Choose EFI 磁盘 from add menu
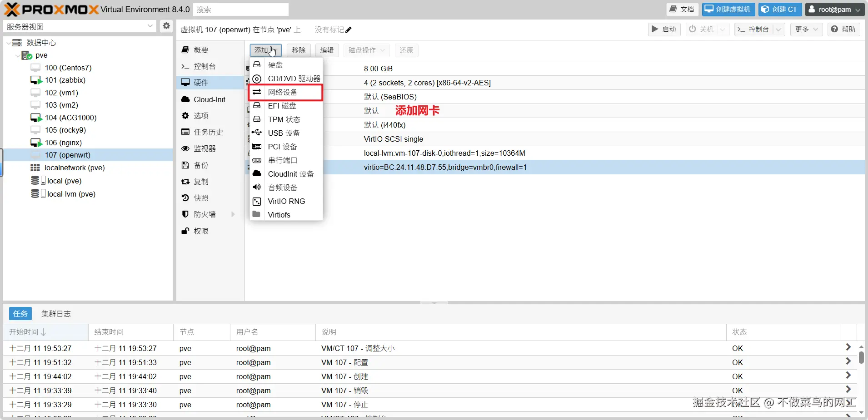 286,106
